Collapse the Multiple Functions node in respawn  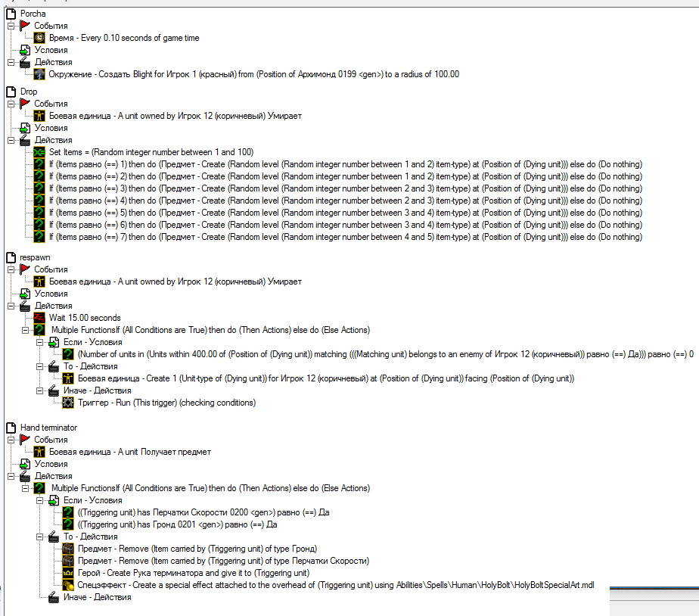pyautogui.click(x=26, y=330)
